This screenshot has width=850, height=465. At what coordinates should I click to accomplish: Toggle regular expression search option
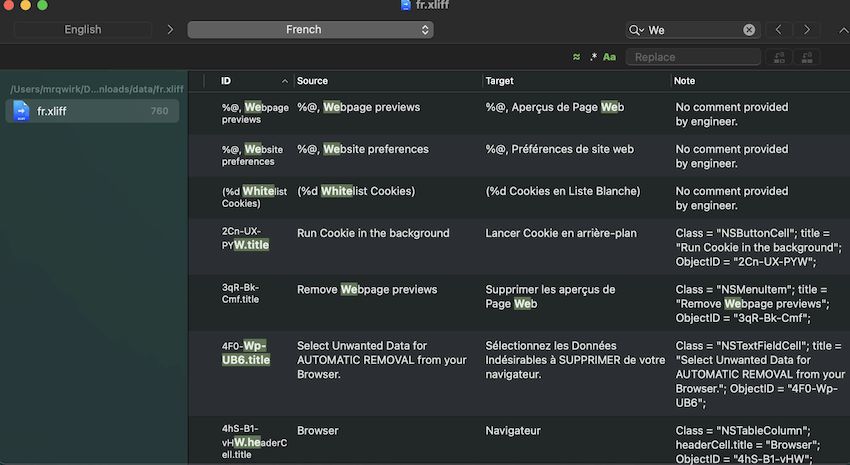(593, 58)
